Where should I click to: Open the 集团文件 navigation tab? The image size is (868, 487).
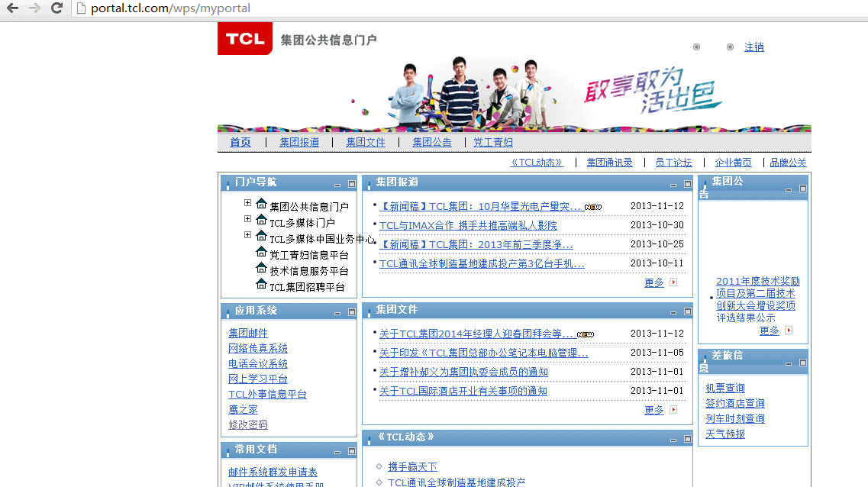click(366, 142)
